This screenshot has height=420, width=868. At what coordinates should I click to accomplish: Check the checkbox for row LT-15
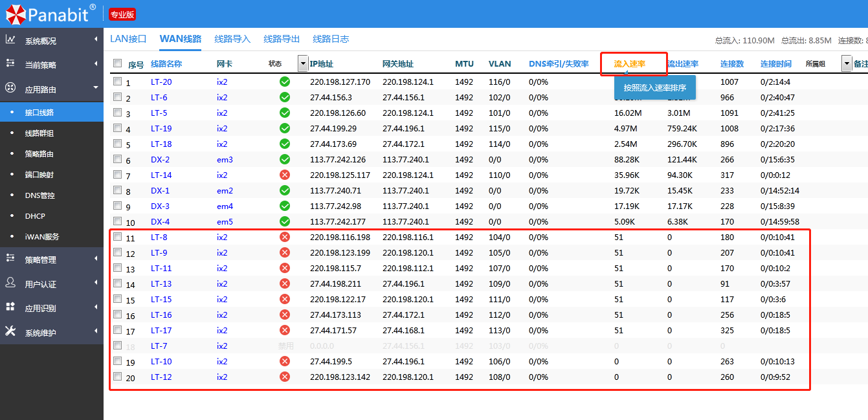click(117, 299)
